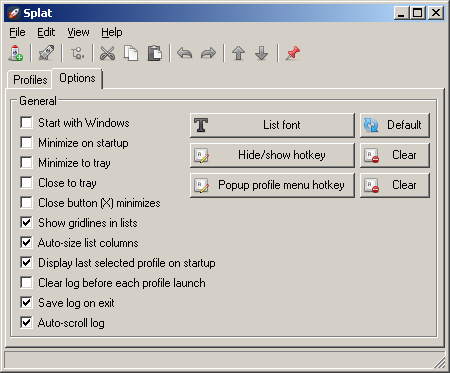Clear the Popup profile menu hotkey
This screenshot has width=450, height=373.
click(395, 185)
